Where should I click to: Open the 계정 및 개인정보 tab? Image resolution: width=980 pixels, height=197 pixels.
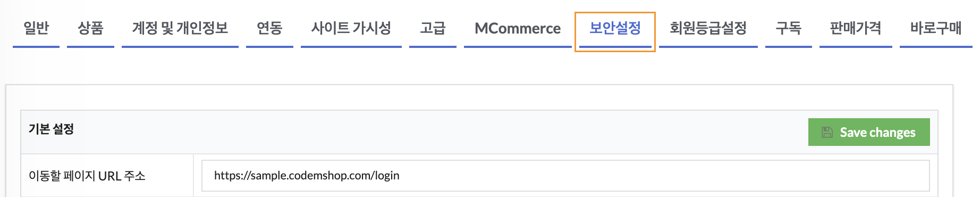point(180,28)
